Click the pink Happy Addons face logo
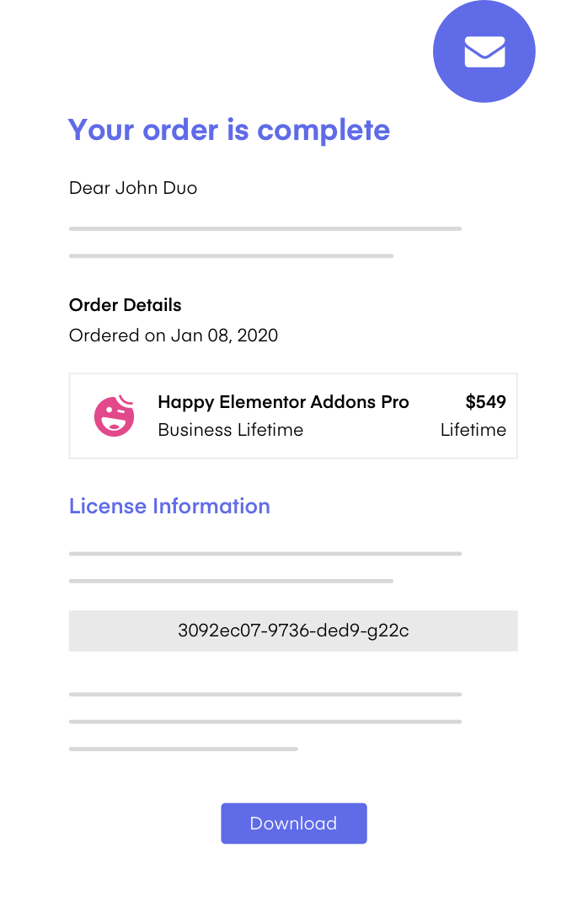This screenshot has width=588, height=907. coord(115,416)
